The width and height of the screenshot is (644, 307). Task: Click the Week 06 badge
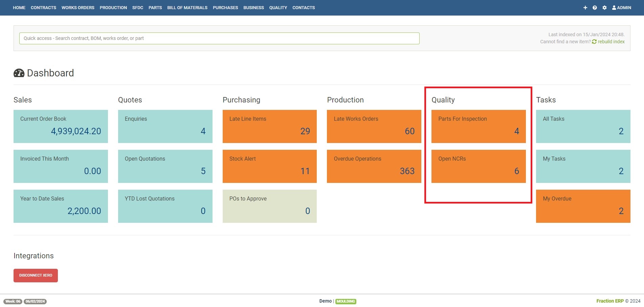click(13, 301)
